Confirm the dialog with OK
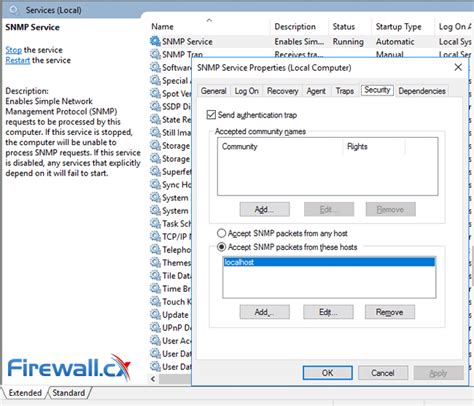The height and width of the screenshot is (406, 474). pyautogui.click(x=327, y=373)
